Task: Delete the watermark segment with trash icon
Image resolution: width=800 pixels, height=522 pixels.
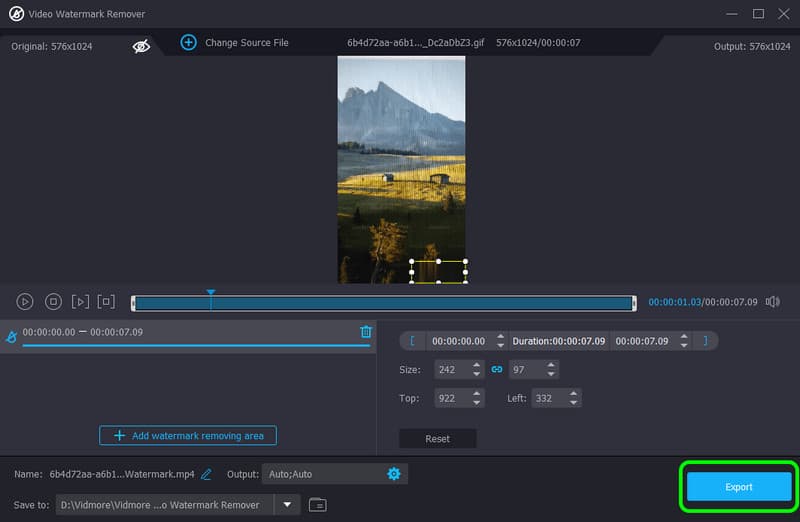Action: pyautogui.click(x=366, y=332)
